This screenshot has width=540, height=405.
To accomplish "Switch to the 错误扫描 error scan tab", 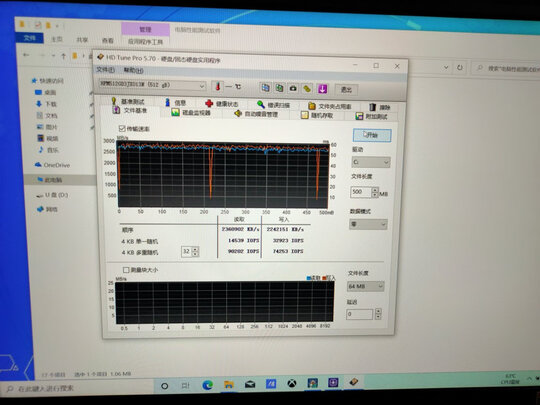I will coord(273,104).
